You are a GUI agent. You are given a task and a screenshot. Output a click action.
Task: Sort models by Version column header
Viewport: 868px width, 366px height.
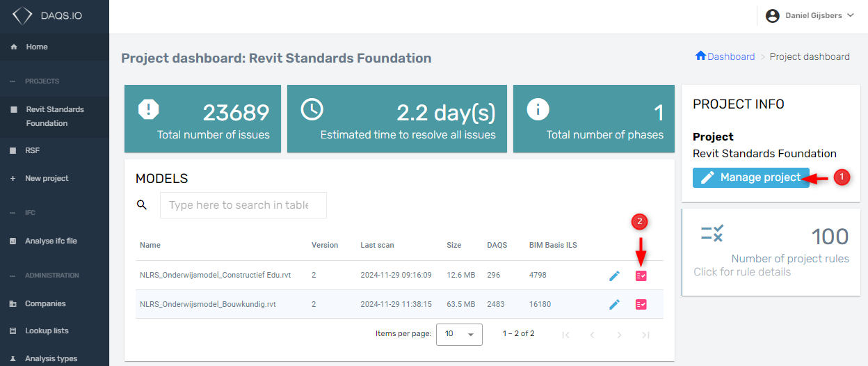[325, 245]
